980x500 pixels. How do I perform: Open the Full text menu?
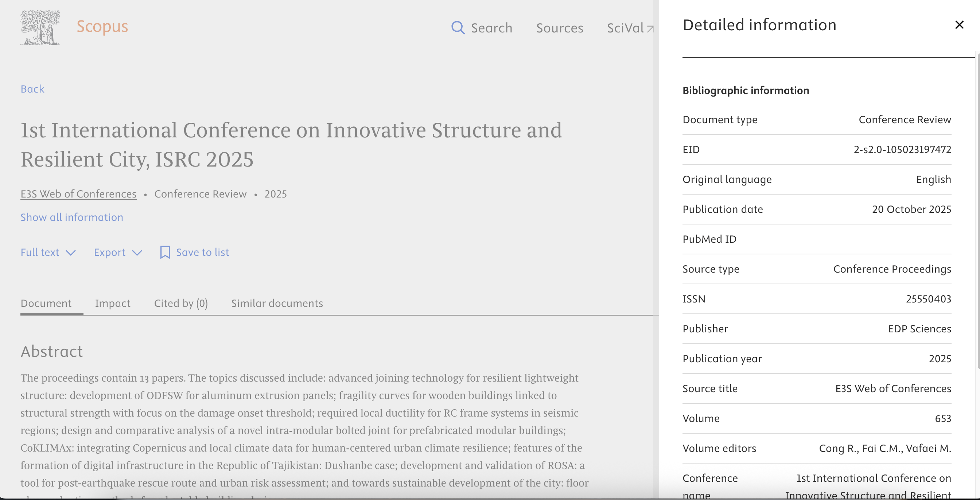[x=40, y=252]
